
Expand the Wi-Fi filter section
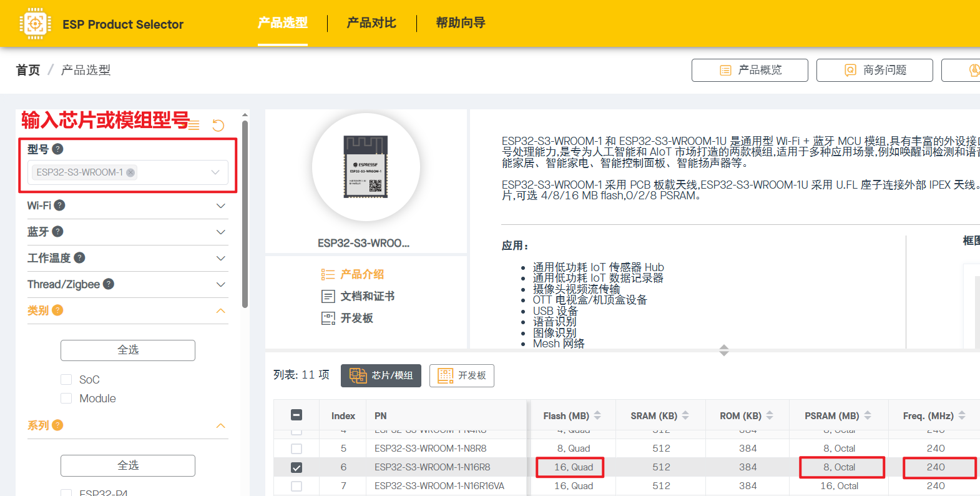coord(221,206)
